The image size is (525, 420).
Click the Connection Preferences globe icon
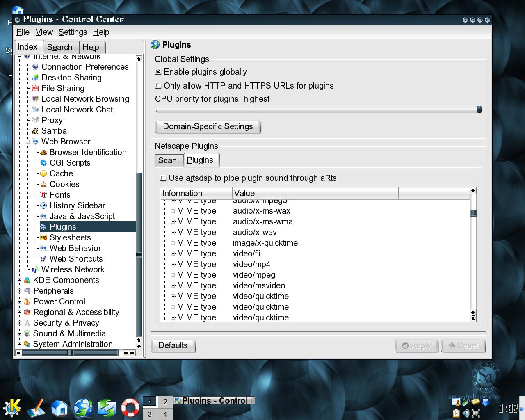35,67
